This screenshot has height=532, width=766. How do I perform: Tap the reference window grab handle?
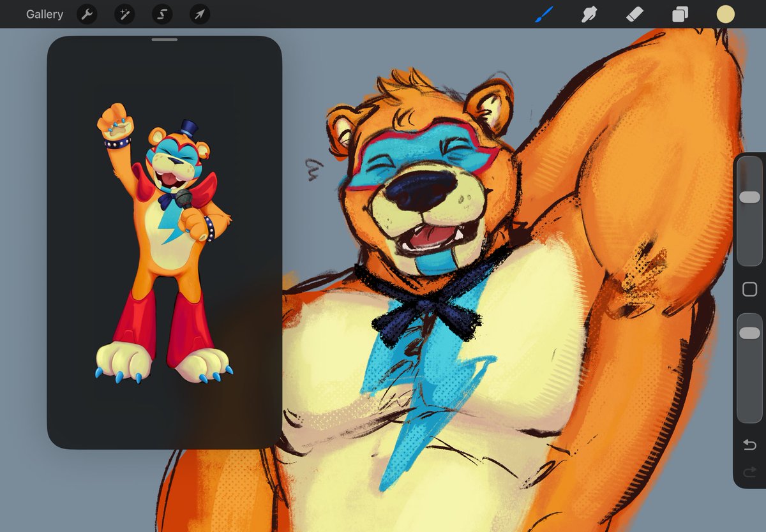click(x=165, y=40)
